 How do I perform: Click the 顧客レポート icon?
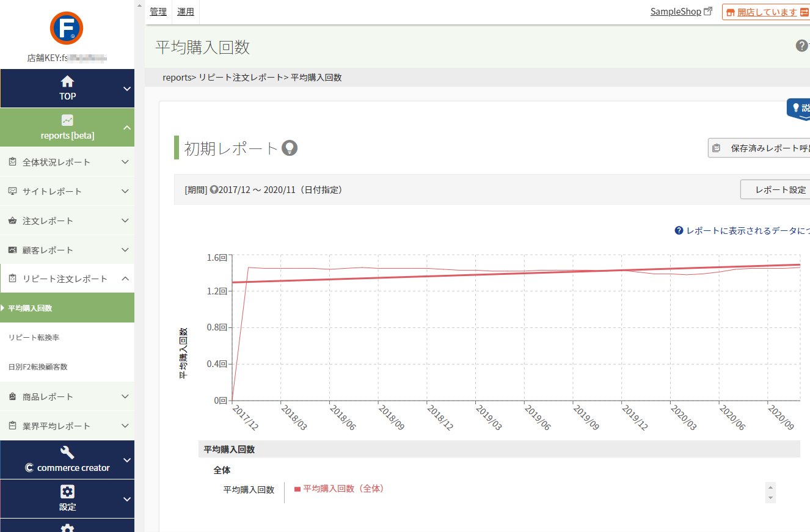12,250
